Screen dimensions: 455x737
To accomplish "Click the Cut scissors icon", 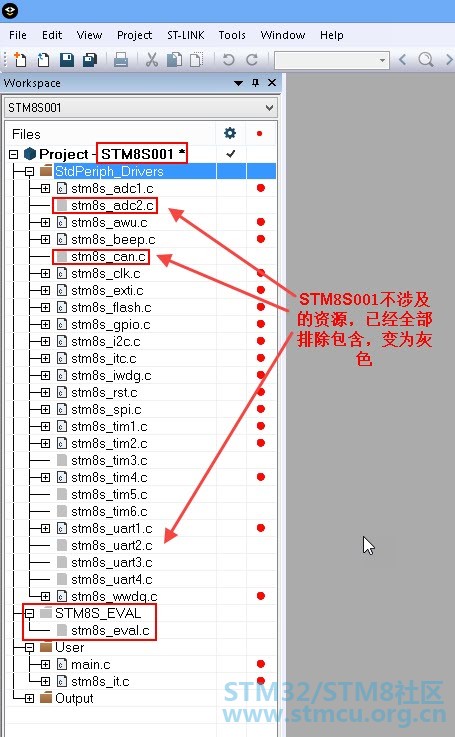I will pyautogui.click(x=151, y=60).
